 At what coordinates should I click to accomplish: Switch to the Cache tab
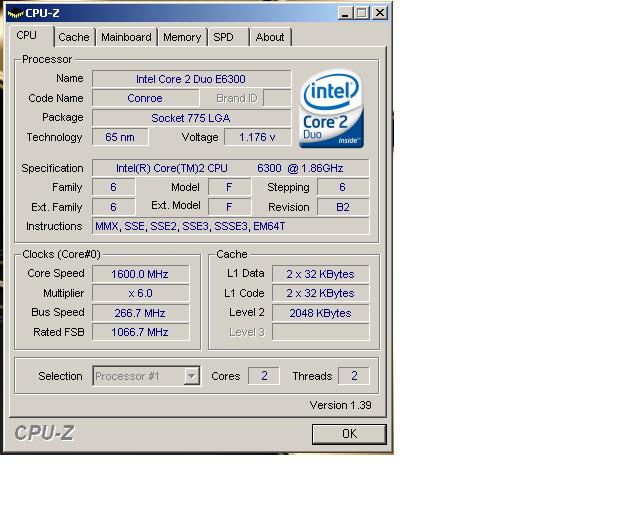click(x=74, y=37)
